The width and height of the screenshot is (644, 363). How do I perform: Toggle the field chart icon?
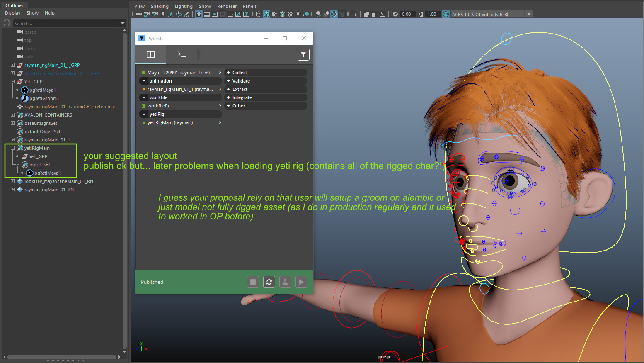click(230, 14)
